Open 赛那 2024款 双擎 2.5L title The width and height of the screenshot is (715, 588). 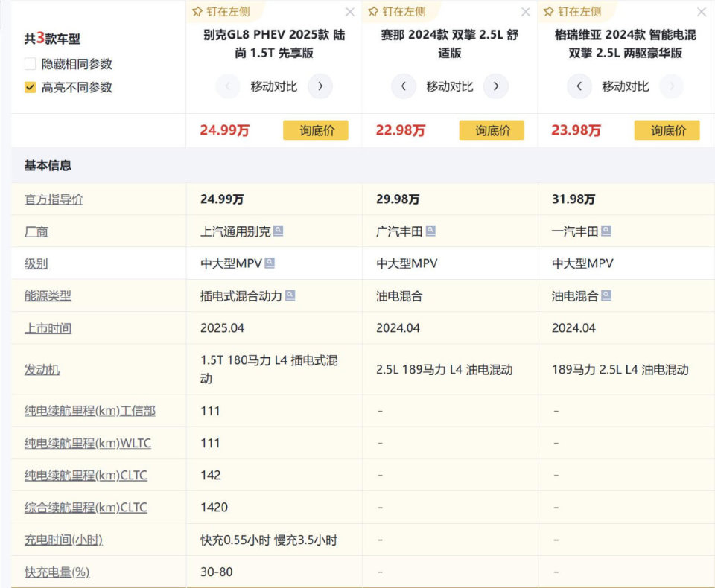point(450,44)
